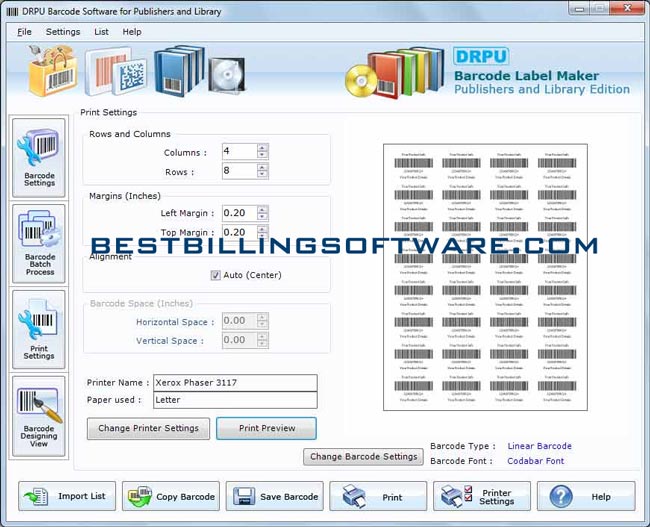The image size is (650, 527).
Task: Click the Print Preview button
Action: pos(267,428)
